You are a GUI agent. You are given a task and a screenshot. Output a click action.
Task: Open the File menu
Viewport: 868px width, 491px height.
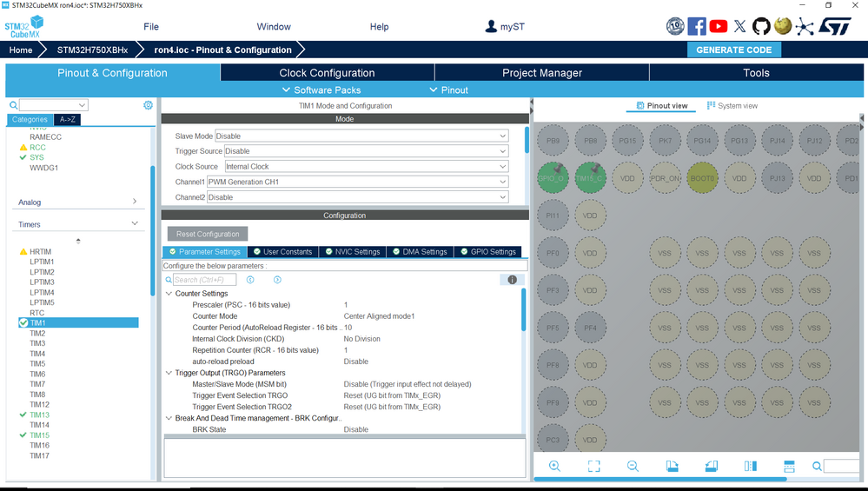click(x=150, y=27)
